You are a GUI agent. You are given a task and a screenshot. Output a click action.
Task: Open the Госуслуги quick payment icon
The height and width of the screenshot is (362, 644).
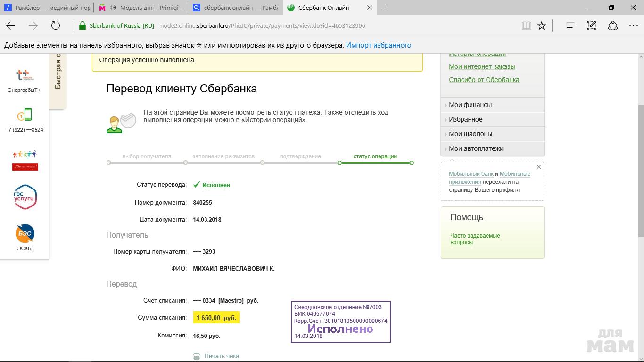tap(25, 197)
